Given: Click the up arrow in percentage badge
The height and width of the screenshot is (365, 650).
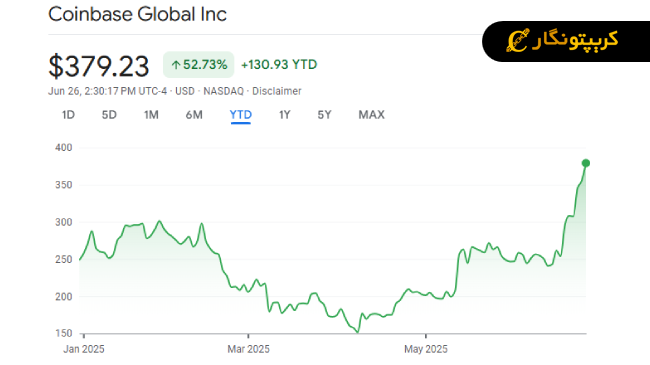Looking at the screenshot, I should [x=176, y=65].
